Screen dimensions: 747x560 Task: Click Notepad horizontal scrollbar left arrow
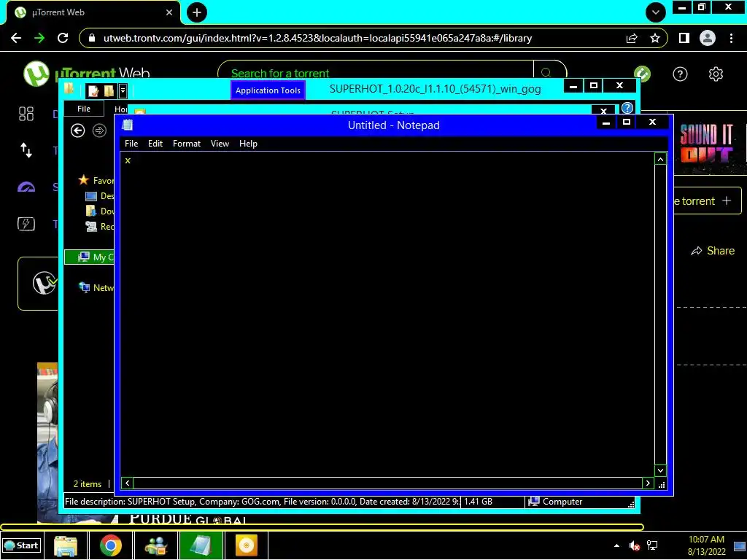coord(127,483)
